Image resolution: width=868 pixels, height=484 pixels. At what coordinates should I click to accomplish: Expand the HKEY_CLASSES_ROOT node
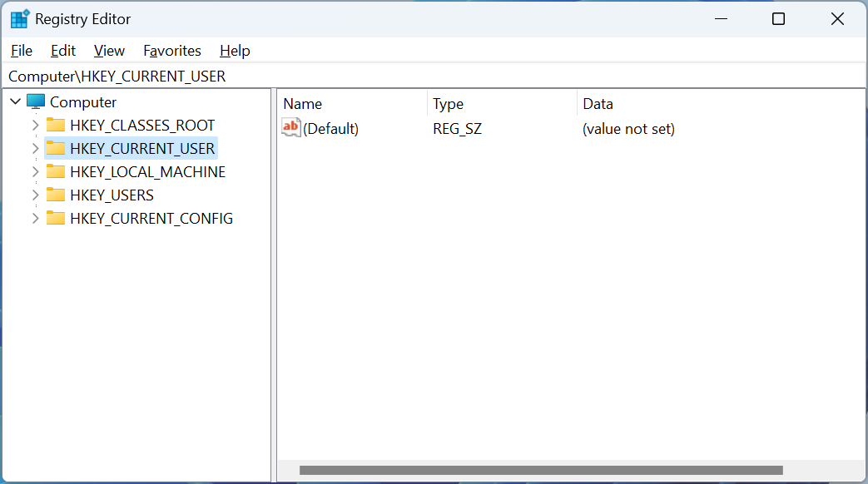[x=35, y=125]
